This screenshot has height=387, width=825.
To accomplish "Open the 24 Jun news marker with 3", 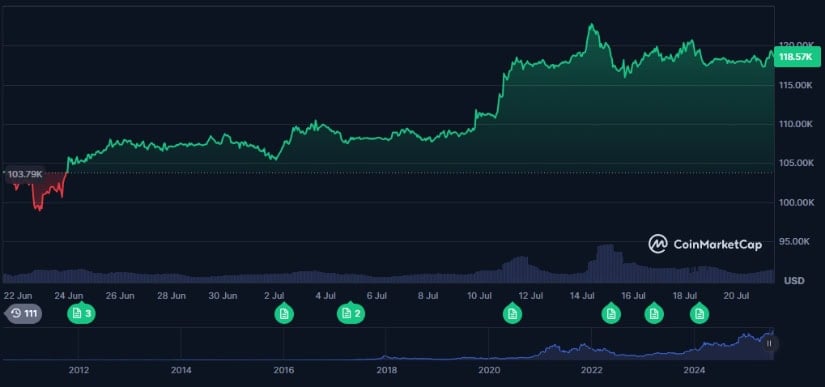I will (82, 314).
